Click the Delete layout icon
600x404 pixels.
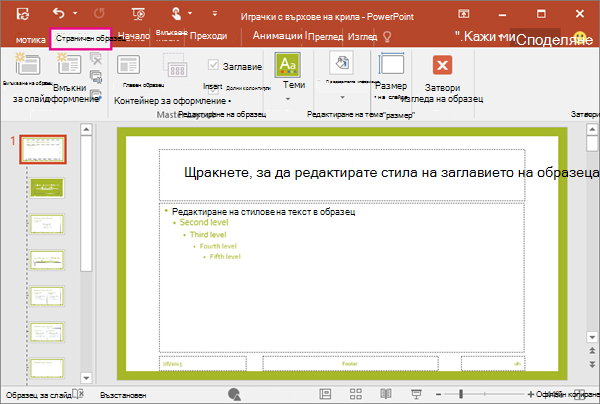coord(96,59)
